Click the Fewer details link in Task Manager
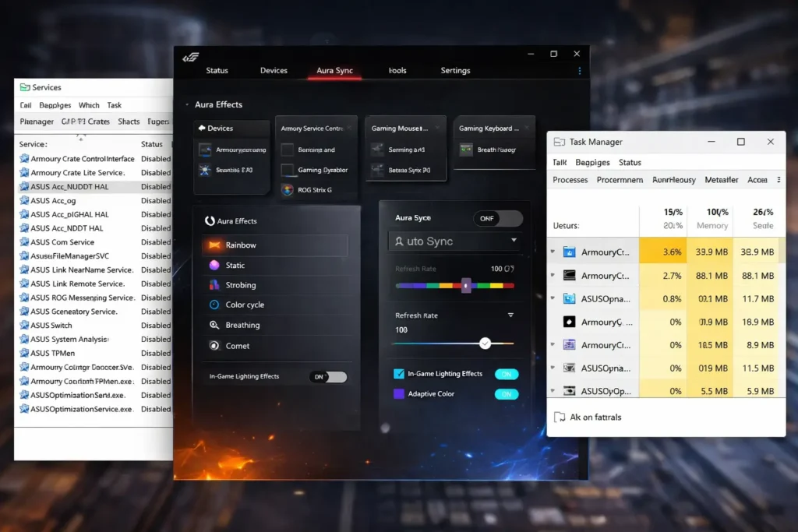798x532 pixels. (588, 417)
